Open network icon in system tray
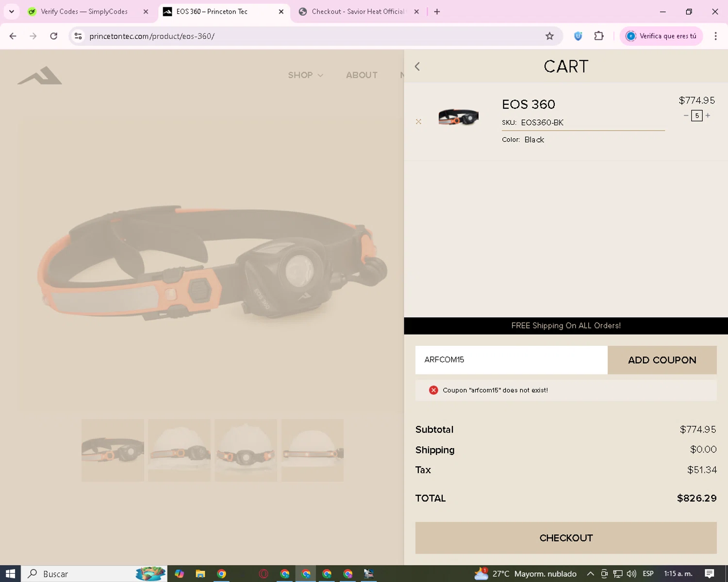Viewport: 728px width, 582px height. (617, 574)
